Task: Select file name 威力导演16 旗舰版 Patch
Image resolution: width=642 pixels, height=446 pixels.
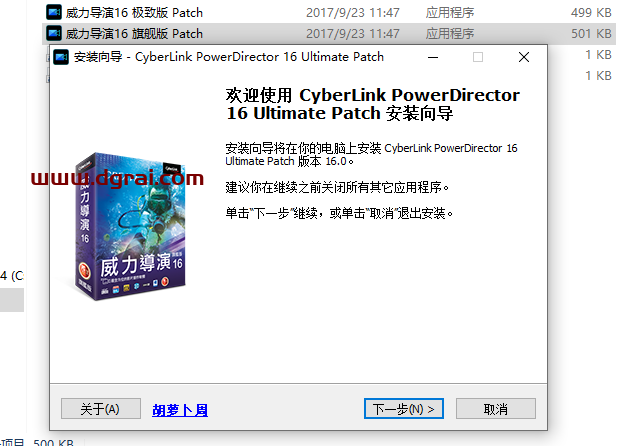Action: coord(134,34)
